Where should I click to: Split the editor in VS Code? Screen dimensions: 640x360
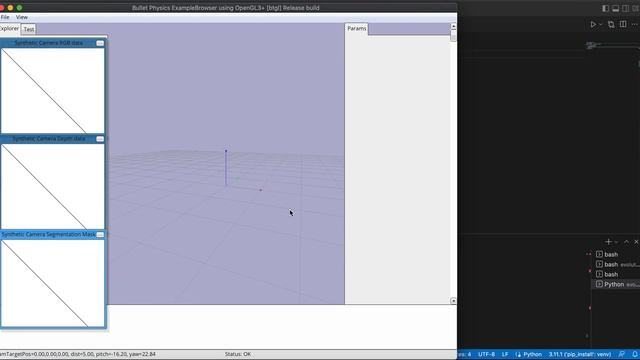click(x=623, y=24)
